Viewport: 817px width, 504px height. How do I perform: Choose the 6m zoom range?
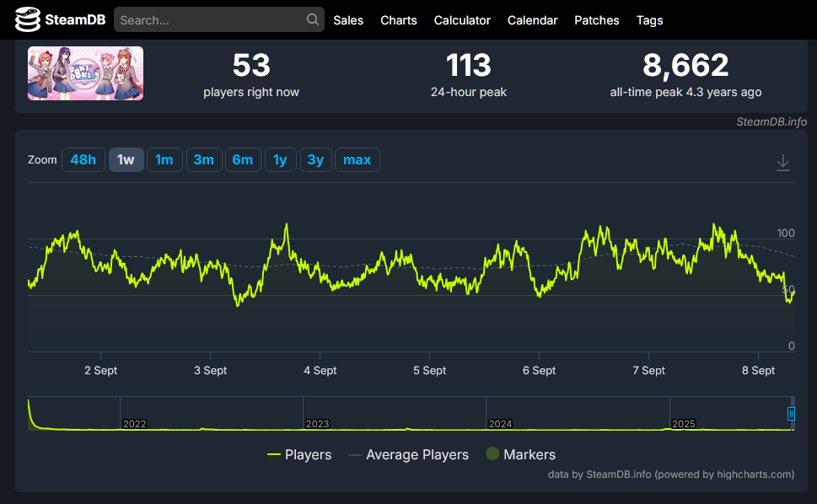pyautogui.click(x=243, y=160)
